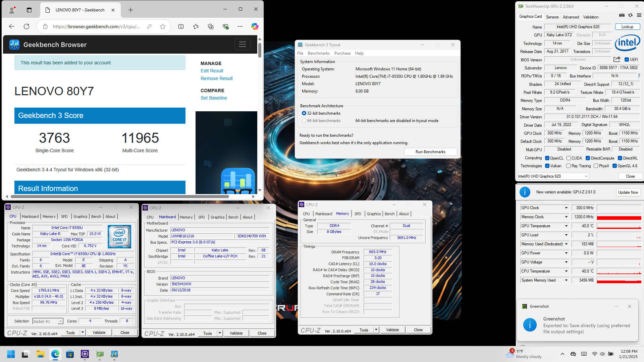This screenshot has height=362, width=644.
Task: Open GPU-Z hamburger menu icon
Action: click(639, 15)
